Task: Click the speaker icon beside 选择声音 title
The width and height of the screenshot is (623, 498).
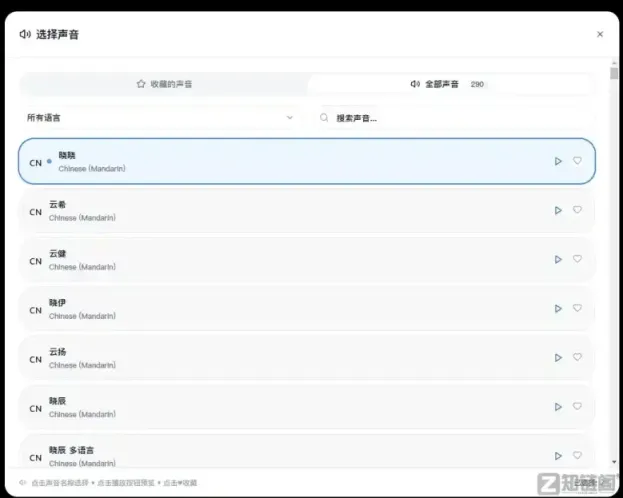Action: click(x=25, y=34)
